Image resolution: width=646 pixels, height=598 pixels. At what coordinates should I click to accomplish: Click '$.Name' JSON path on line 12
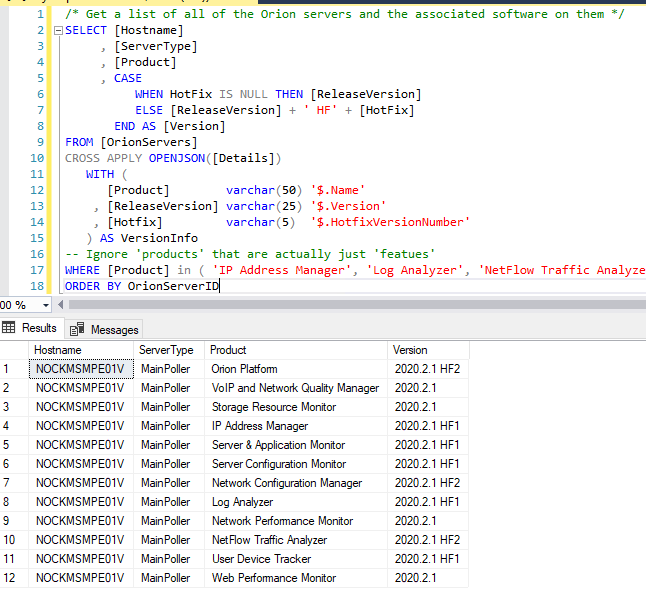[338, 190]
